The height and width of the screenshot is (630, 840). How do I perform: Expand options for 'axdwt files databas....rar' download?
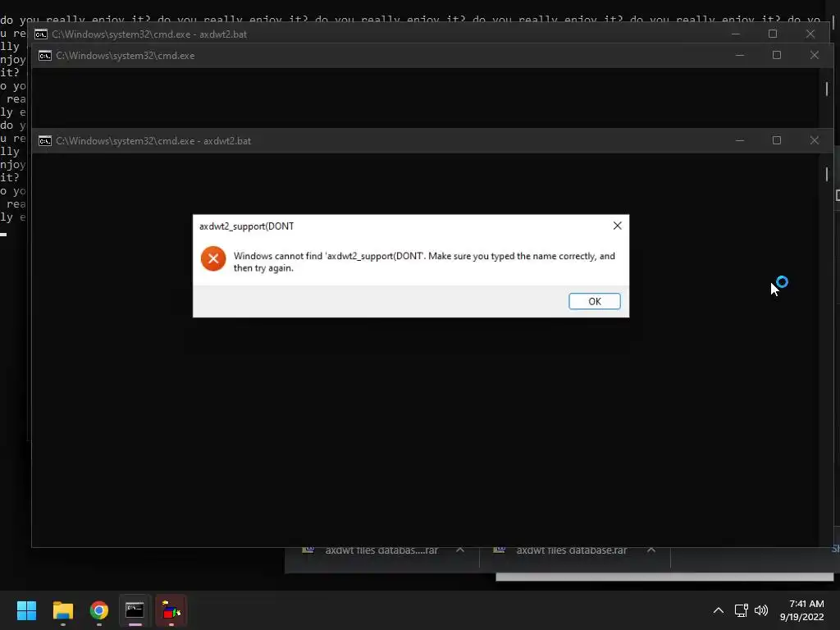pos(459,550)
